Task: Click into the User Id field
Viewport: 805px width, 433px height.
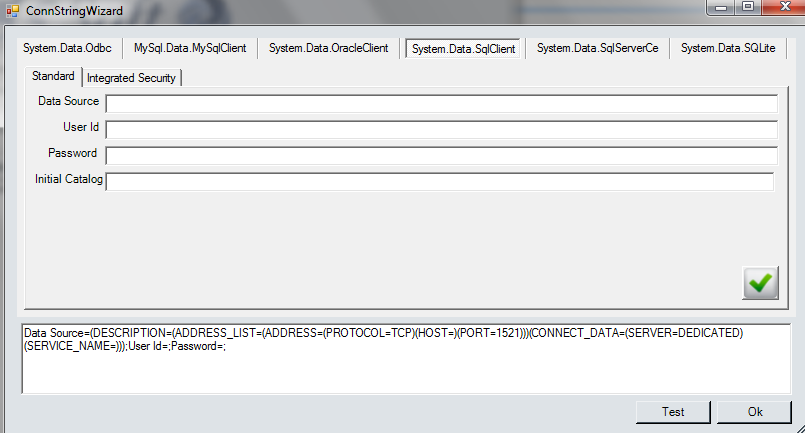Action: tap(442, 129)
